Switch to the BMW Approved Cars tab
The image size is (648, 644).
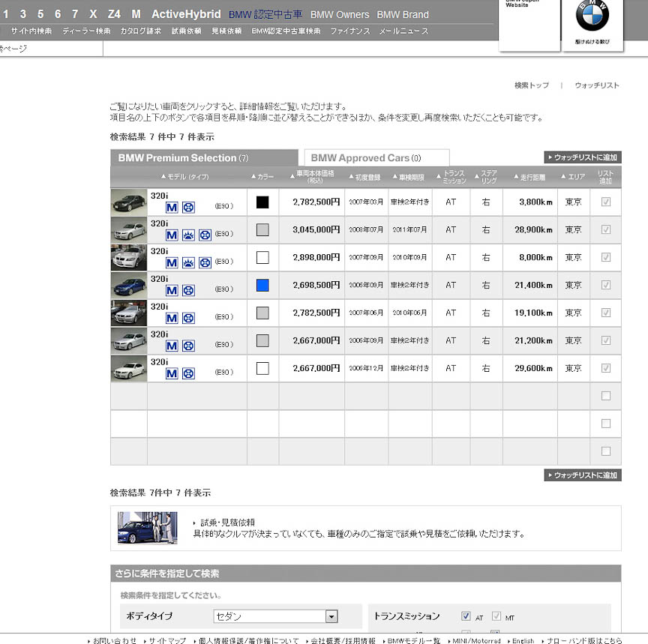pos(376,157)
